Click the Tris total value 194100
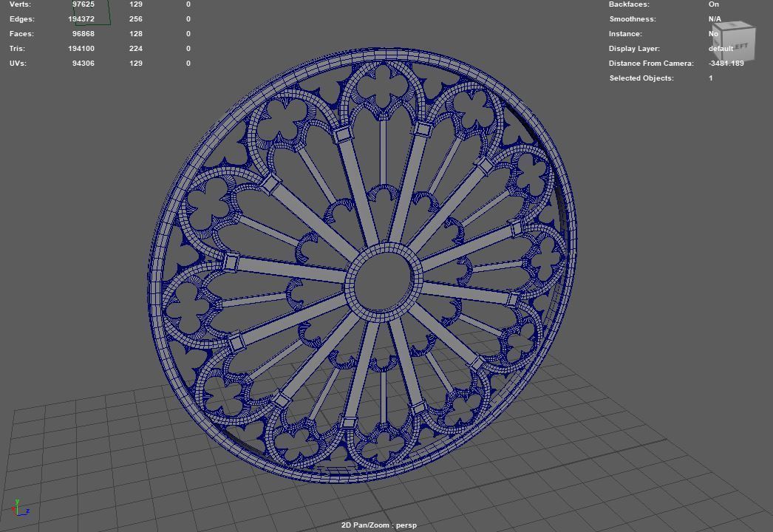 point(81,48)
